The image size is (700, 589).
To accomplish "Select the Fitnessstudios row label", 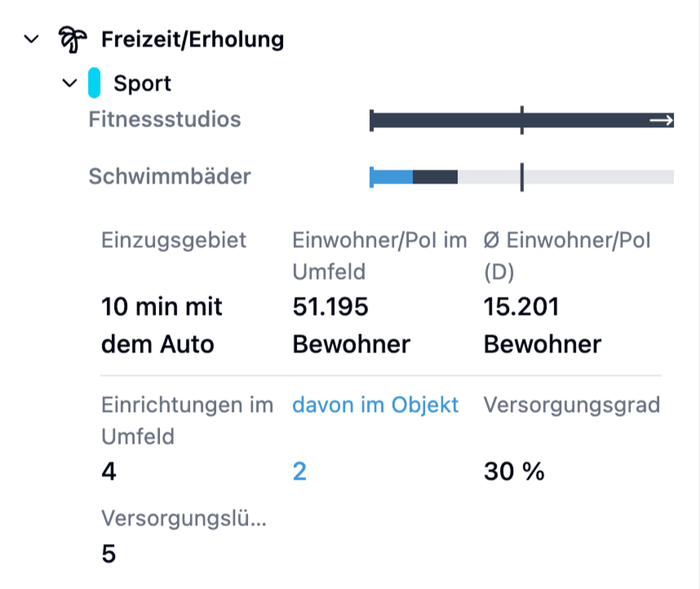I will pos(165,119).
